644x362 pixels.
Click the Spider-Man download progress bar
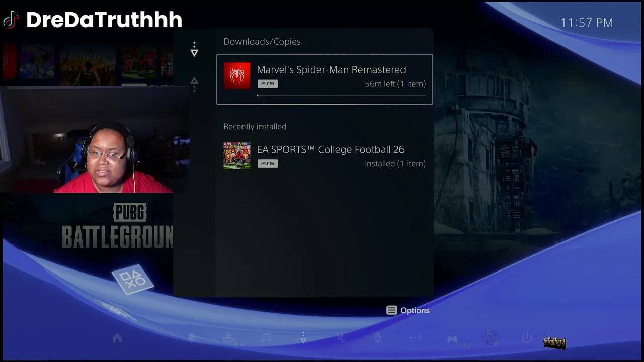(x=341, y=95)
